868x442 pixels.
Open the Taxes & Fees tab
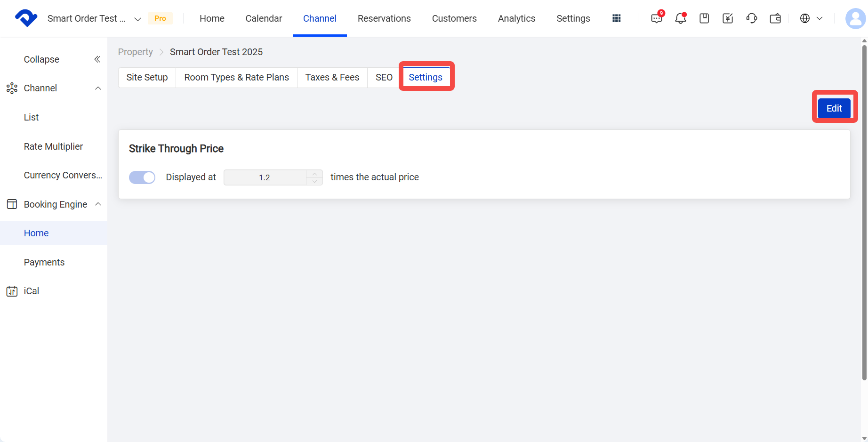pos(332,77)
